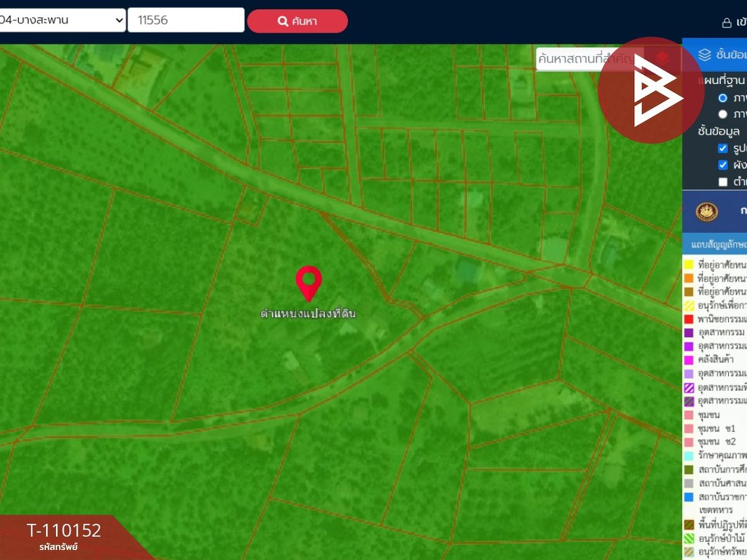Click the red diamond layer toggle icon
747x560 pixels.
point(662,59)
